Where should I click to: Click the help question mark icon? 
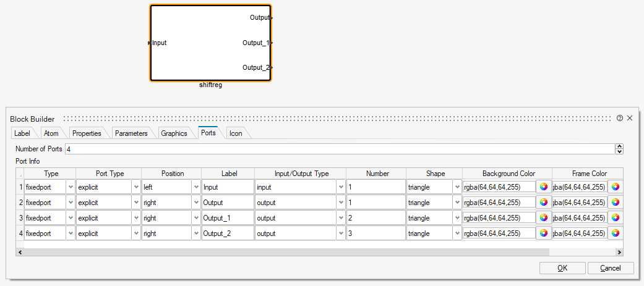click(x=620, y=119)
